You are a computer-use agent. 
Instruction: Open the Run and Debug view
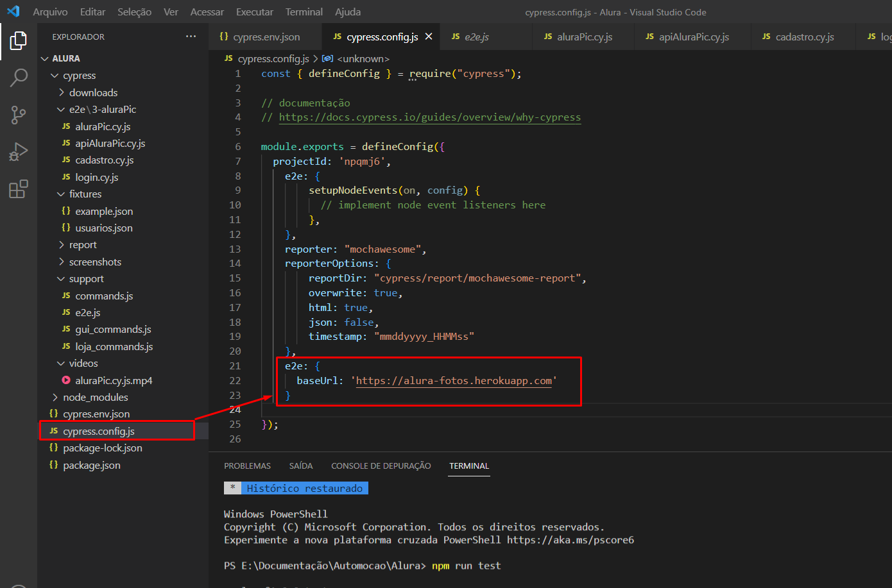click(x=19, y=152)
